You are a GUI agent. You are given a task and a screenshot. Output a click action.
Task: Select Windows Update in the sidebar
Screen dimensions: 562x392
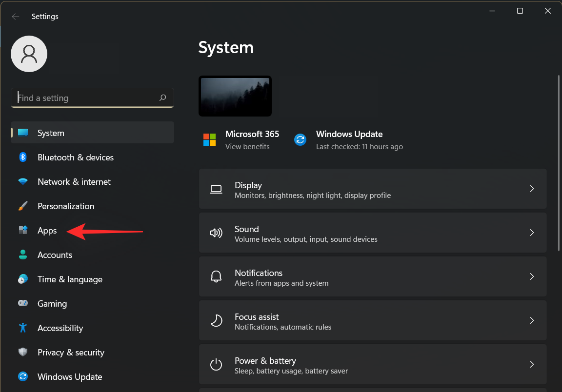(69, 376)
